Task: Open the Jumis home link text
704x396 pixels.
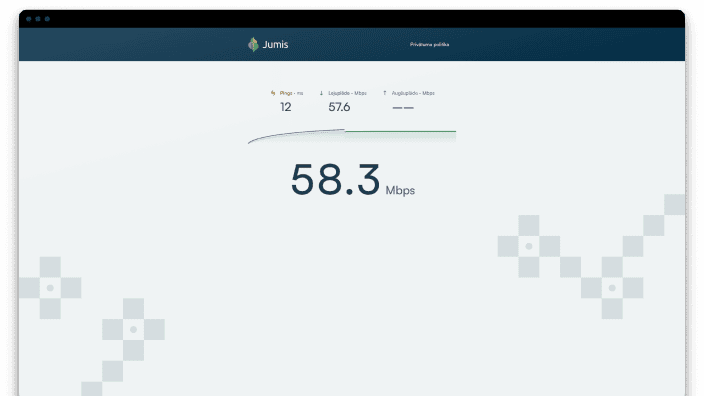Action: [275, 44]
